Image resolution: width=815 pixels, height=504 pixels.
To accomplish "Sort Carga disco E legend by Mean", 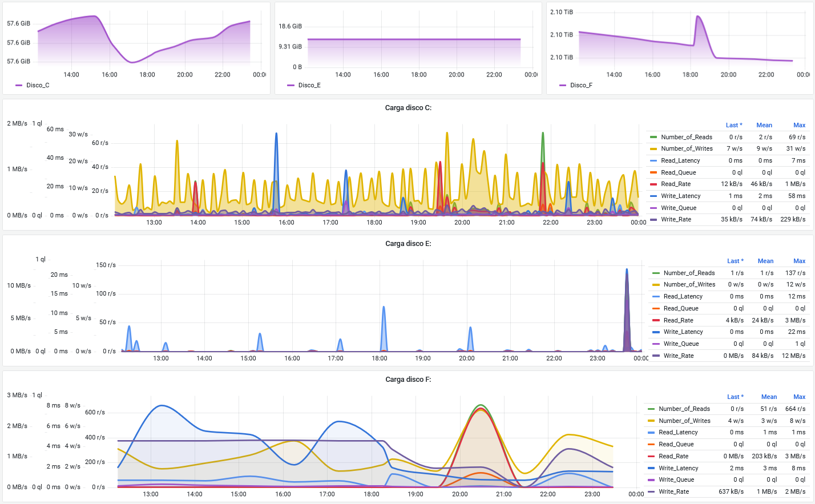I will [765, 261].
